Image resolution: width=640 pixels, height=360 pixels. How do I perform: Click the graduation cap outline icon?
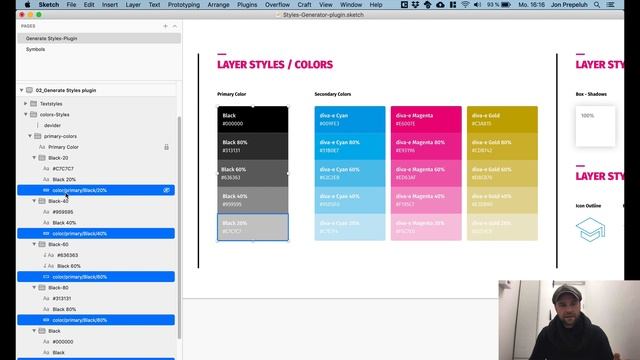click(x=590, y=229)
